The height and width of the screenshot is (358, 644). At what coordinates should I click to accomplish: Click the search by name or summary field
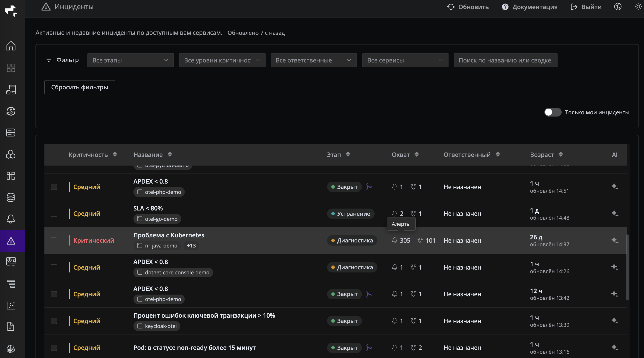pyautogui.click(x=505, y=60)
